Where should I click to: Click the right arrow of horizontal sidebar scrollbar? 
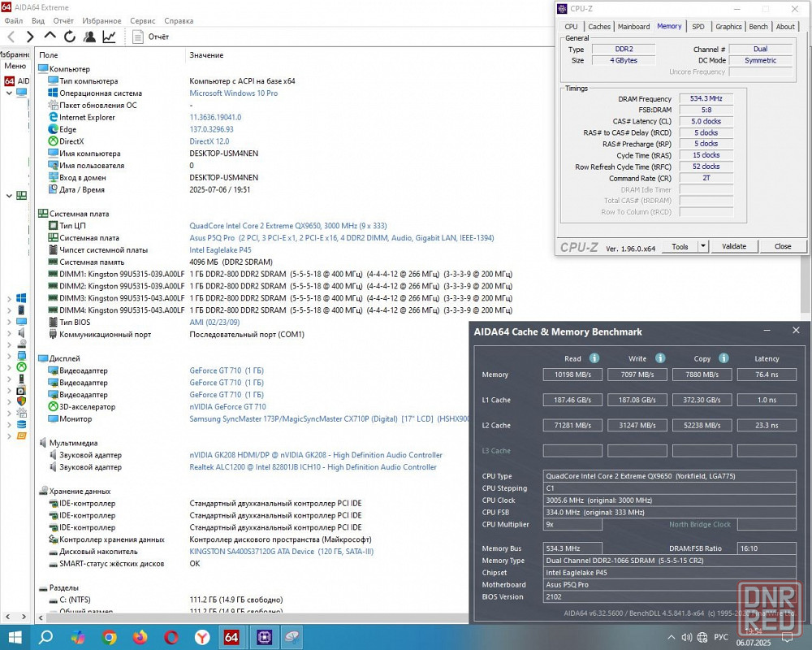[24, 617]
